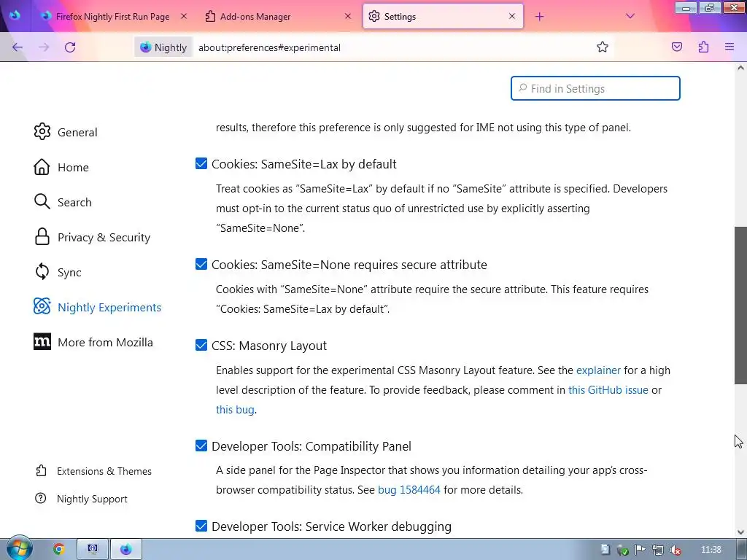Open the Masonry Layout explainer link
Screen dimensions: 747x560
click(x=598, y=370)
